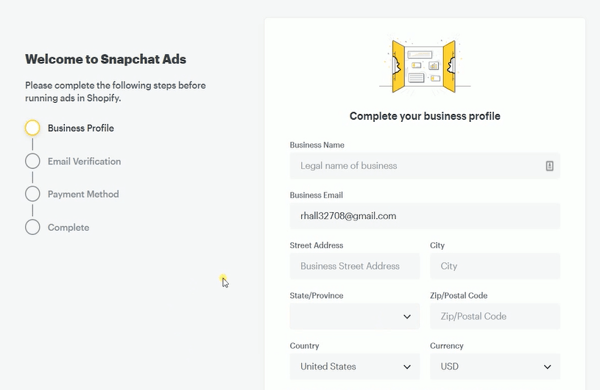Select the Complete step circle

tap(33, 227)
